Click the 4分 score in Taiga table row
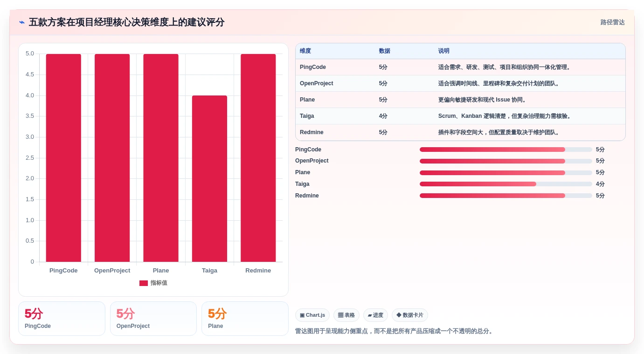Screen dimensions: 644x354 383,116
